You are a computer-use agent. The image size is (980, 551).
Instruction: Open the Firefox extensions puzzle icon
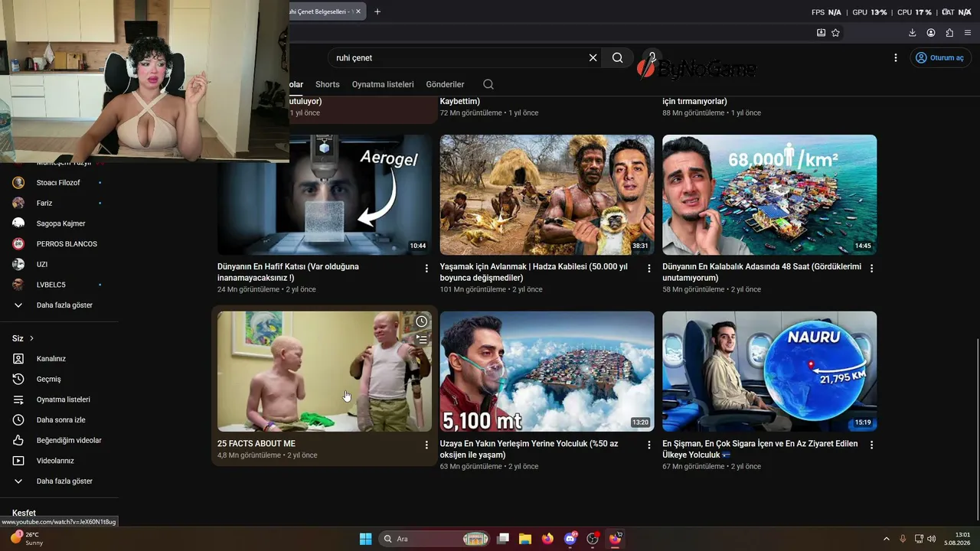coord(949,33)
